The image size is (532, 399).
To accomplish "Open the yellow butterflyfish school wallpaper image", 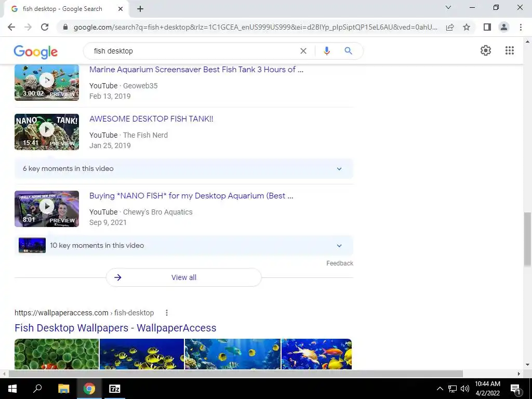I will [x=142, y=354].
